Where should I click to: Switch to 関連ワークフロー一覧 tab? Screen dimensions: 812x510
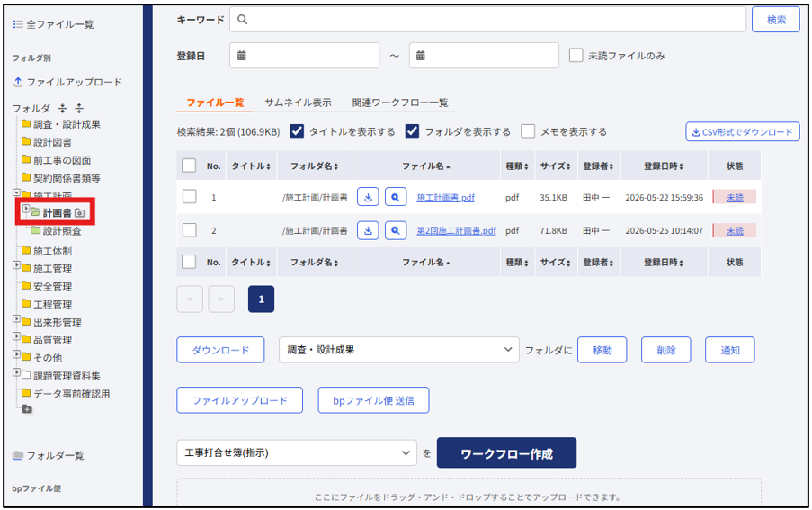[400, 103]
